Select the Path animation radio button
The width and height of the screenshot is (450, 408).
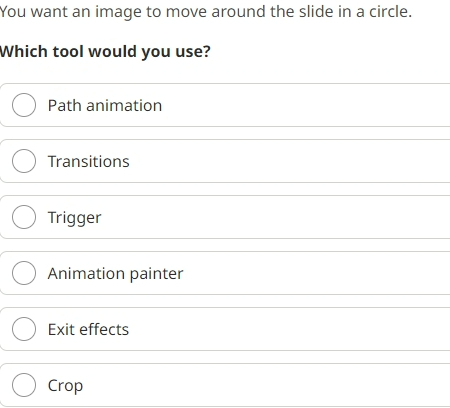pyautogui.click(x=24, y=105)
